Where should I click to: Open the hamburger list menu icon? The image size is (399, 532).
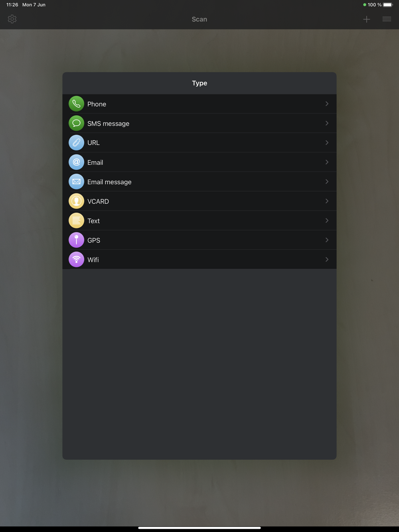pyautogui.click(x=387, y=19)
